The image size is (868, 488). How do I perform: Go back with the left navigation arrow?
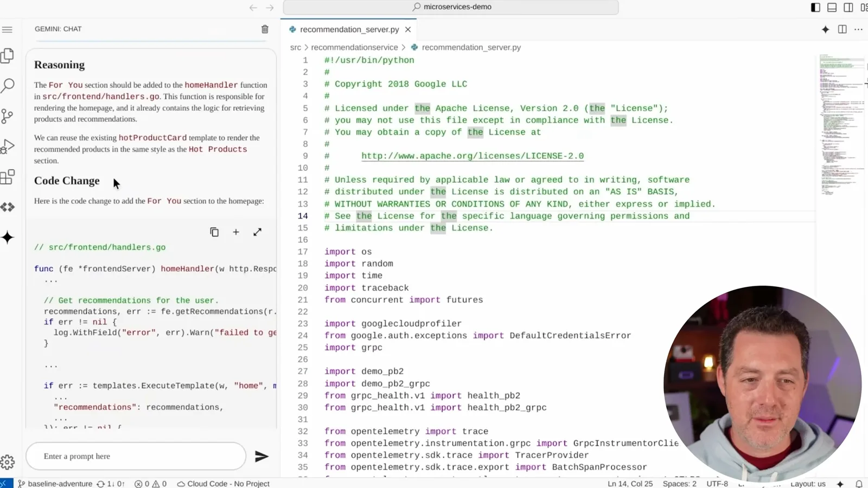[253, 8]
